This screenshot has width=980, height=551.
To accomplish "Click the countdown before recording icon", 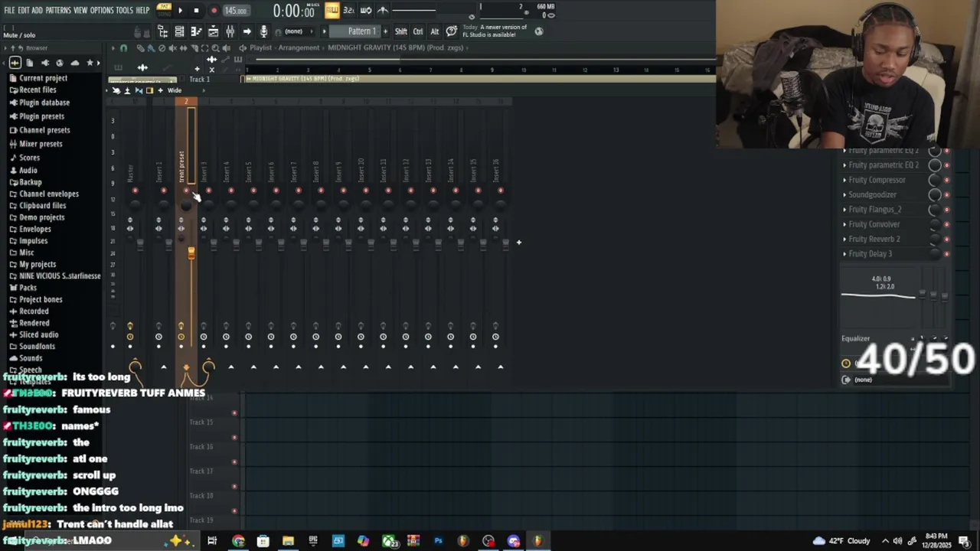I will 348,11.
